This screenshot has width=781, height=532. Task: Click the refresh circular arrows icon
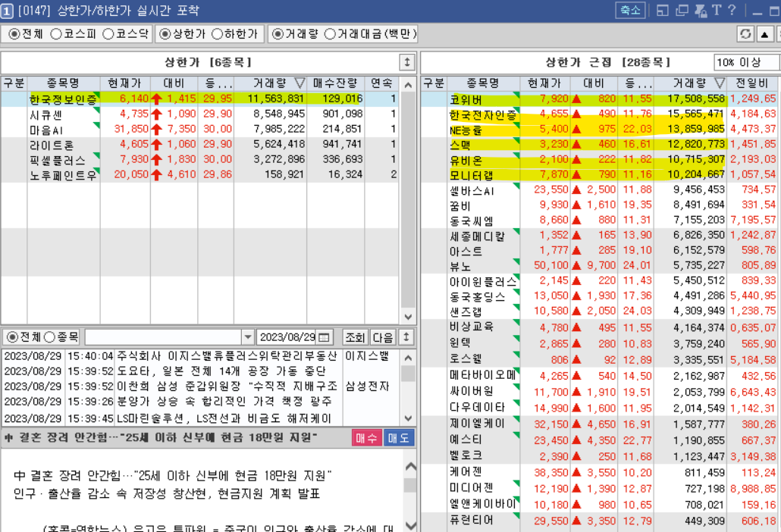click(x=745, y=34)
